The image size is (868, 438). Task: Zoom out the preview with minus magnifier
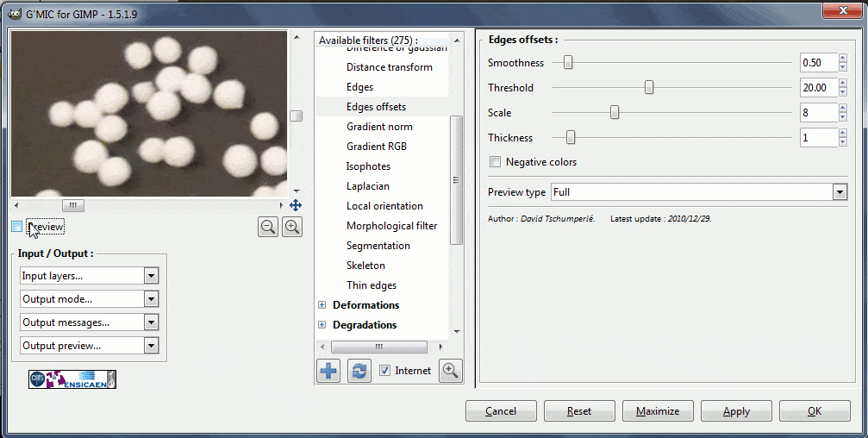click(268, 227)
